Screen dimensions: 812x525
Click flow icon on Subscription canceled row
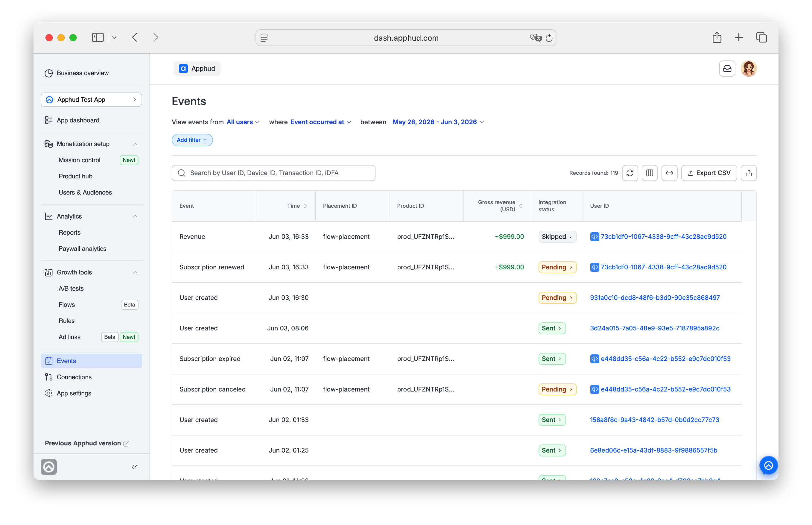(594, 389)
